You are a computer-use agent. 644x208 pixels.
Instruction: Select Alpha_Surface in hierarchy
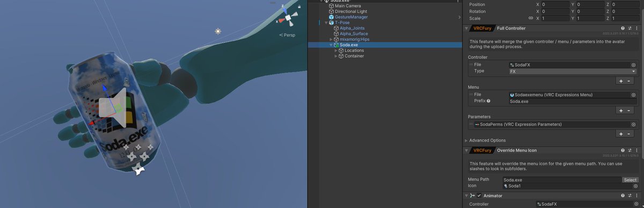[x=354, y=34]
